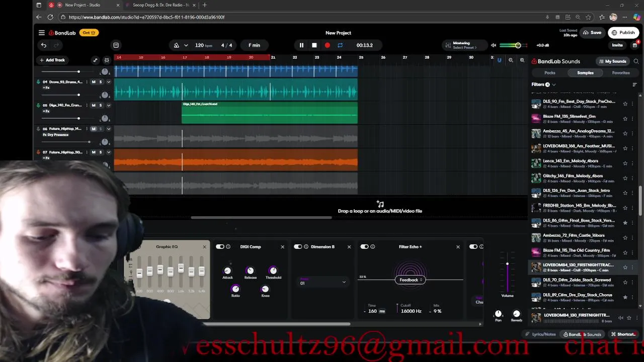Expand track 06 Future_HipHop chevron
The image size is (644, 362).
108,129
